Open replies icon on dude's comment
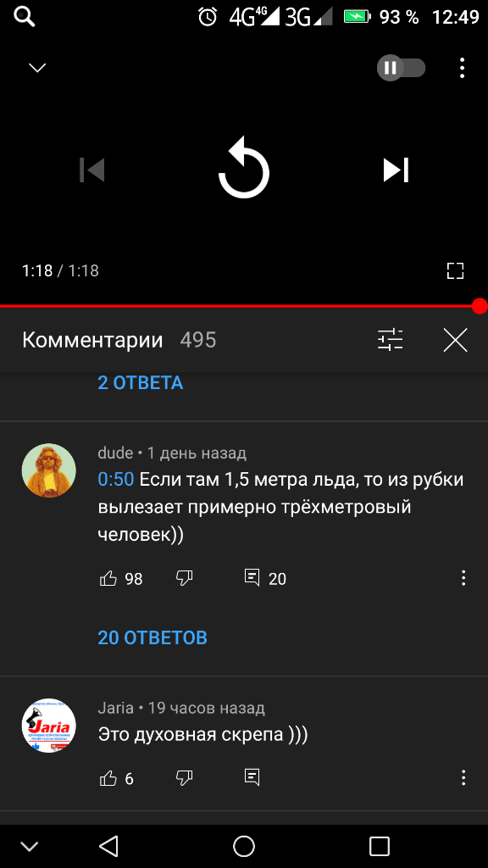This screenshot has height=868, width=488. [x=252, y=578]
